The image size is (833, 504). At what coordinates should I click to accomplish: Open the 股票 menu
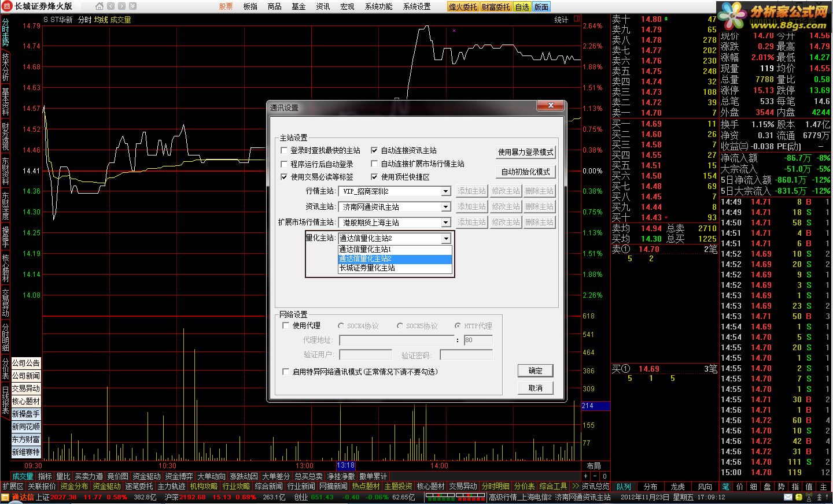pyautogui.click(x=226, y=6)
